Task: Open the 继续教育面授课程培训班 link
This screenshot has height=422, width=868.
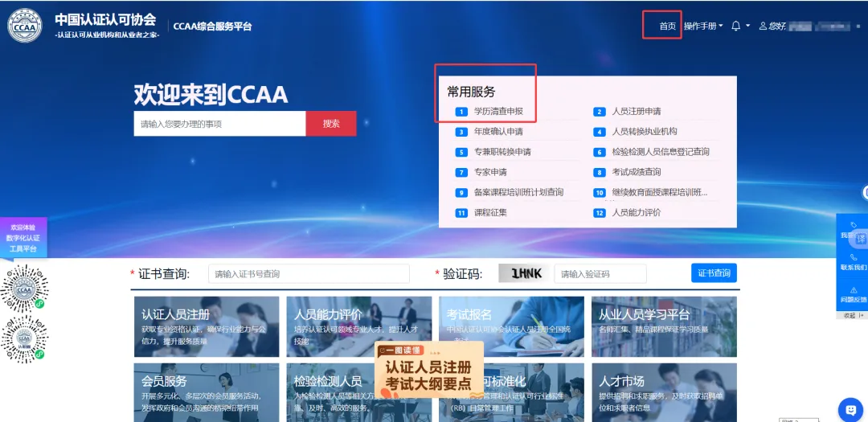Action: (x=660, y=193)
